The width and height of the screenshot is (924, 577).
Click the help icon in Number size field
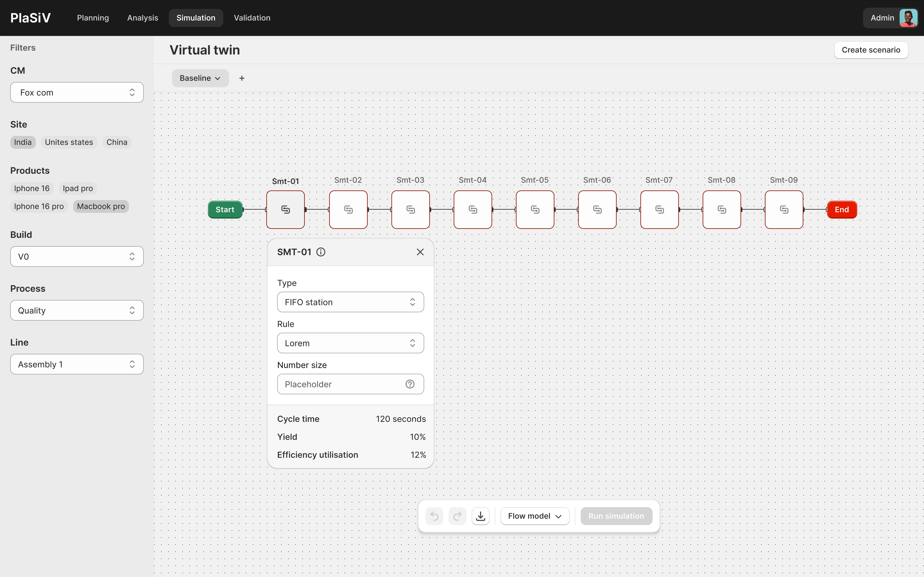[410, 384]
